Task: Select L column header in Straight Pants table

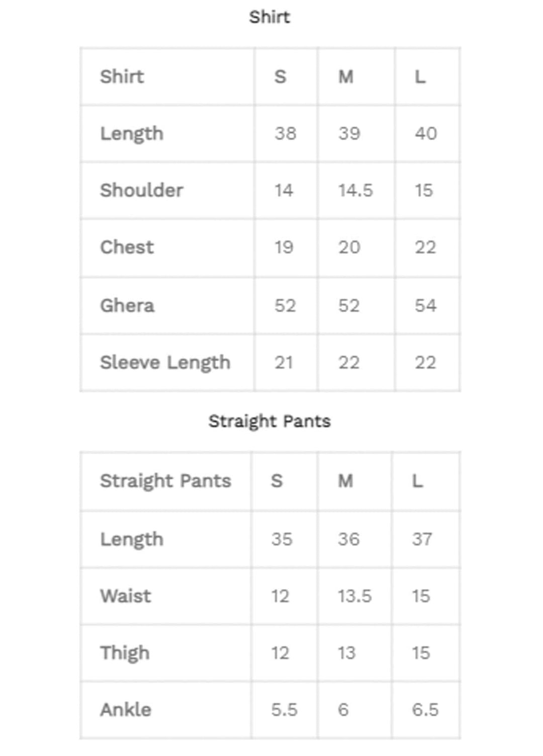Action: (x=417, y=481)
